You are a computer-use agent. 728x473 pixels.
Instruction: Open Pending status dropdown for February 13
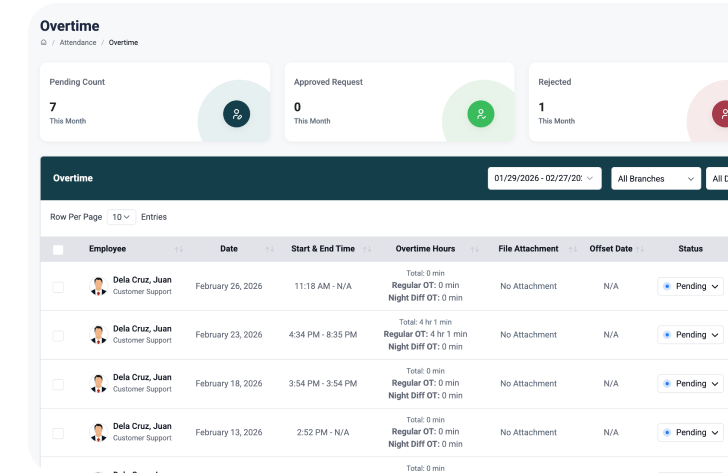click(690, 432)
